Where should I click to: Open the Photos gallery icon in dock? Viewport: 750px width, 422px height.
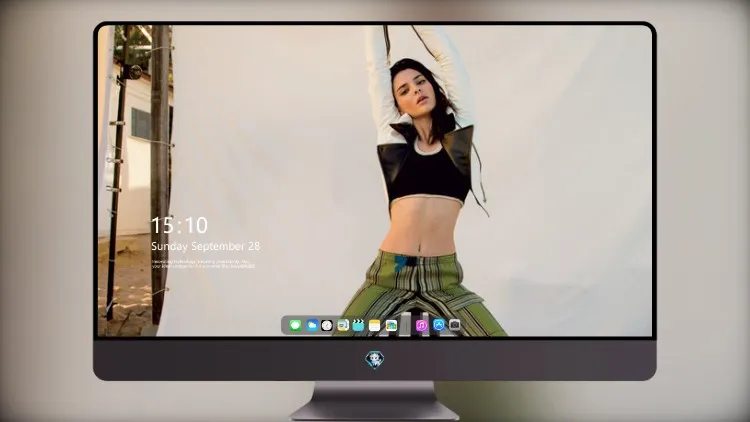click(x=391, y=326)
